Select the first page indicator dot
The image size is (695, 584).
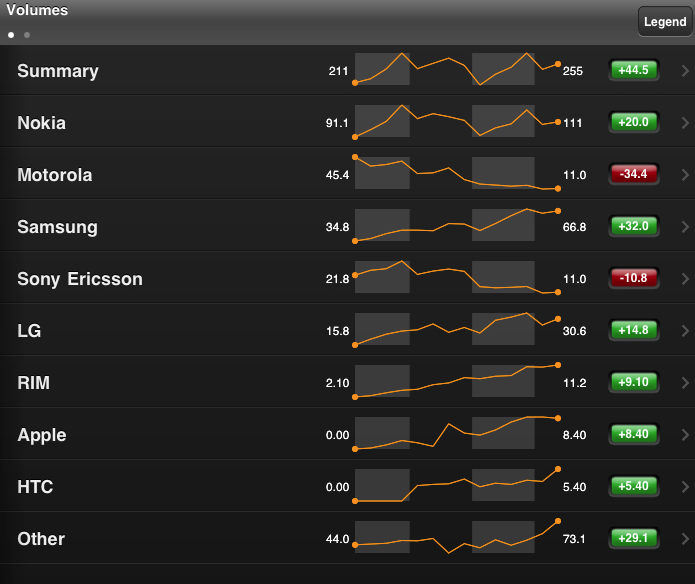(11, 35)
